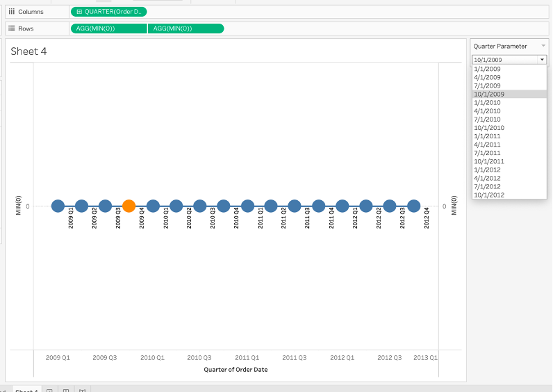Pick the 7/1/2011 list option

pos(509,153)
